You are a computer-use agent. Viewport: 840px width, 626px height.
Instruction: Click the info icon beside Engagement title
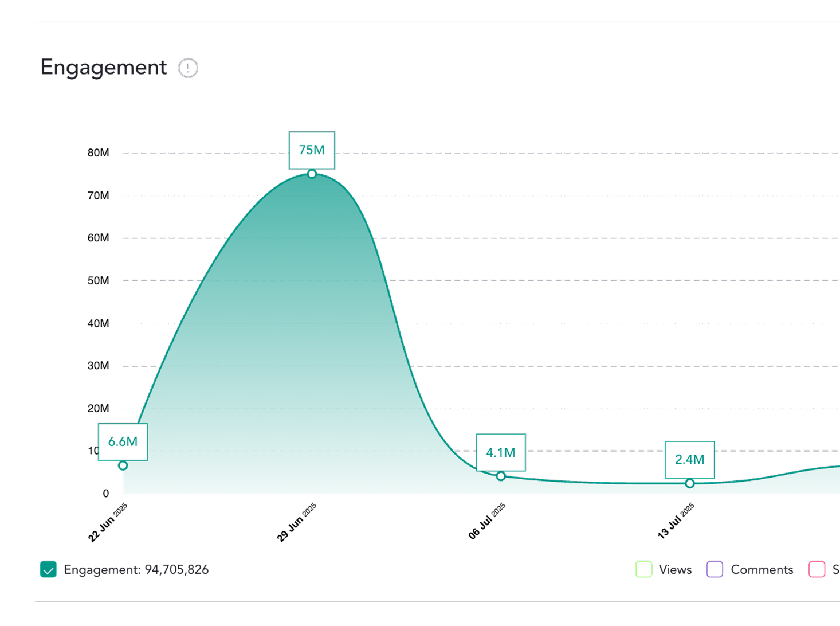(188, 68)
